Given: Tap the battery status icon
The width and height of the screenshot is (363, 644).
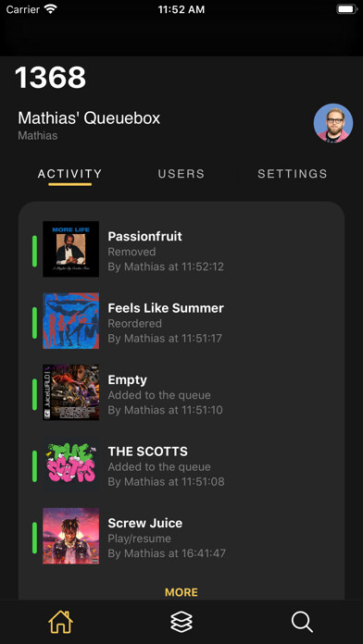Looking at the screenshot, I should coord(346,9).
